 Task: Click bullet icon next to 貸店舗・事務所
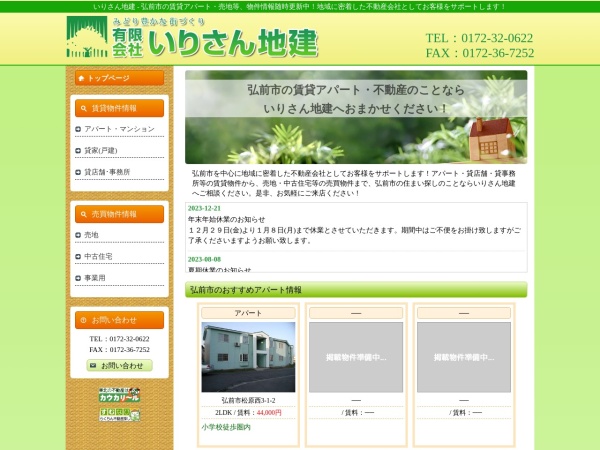[78, 172]
